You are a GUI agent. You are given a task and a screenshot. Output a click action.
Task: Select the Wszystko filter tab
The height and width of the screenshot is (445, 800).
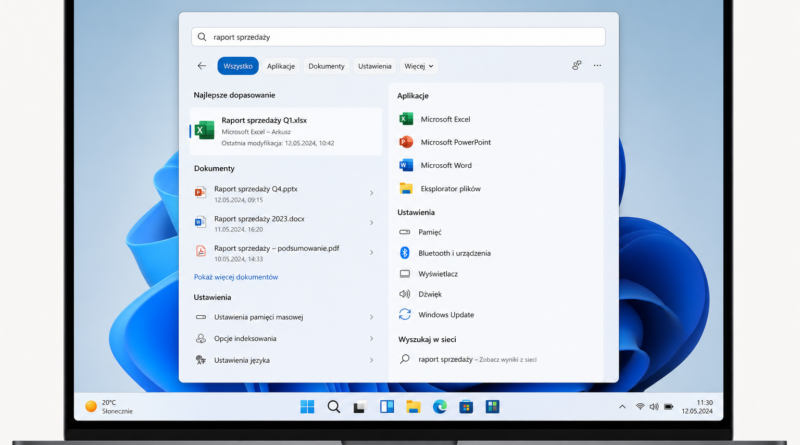[x=238, y=66]
